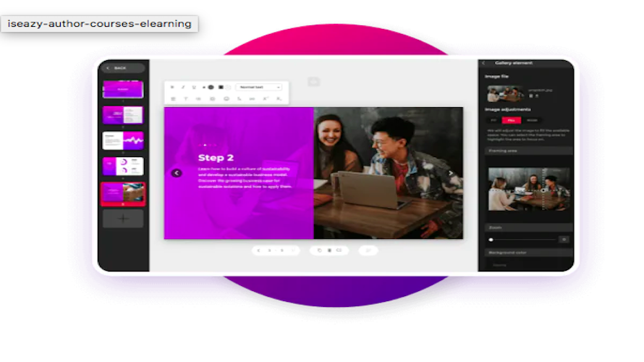The image size is (644, 362).
Task: Apply subscript formatting
Action: point(279,98)
